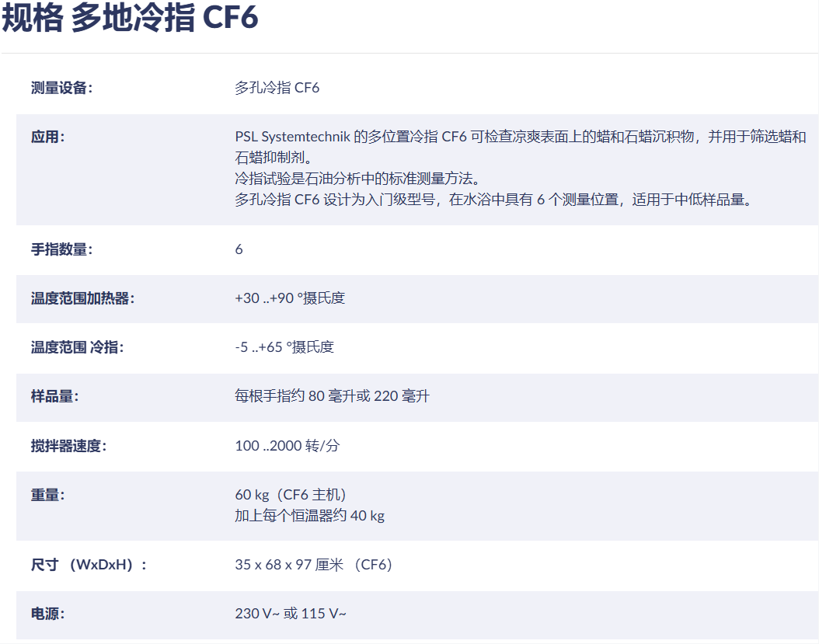The height and width of the screenshot is (644, 819).
Task: Click the 60 kg (CF6 主机) text
Action: coord(291,495)
